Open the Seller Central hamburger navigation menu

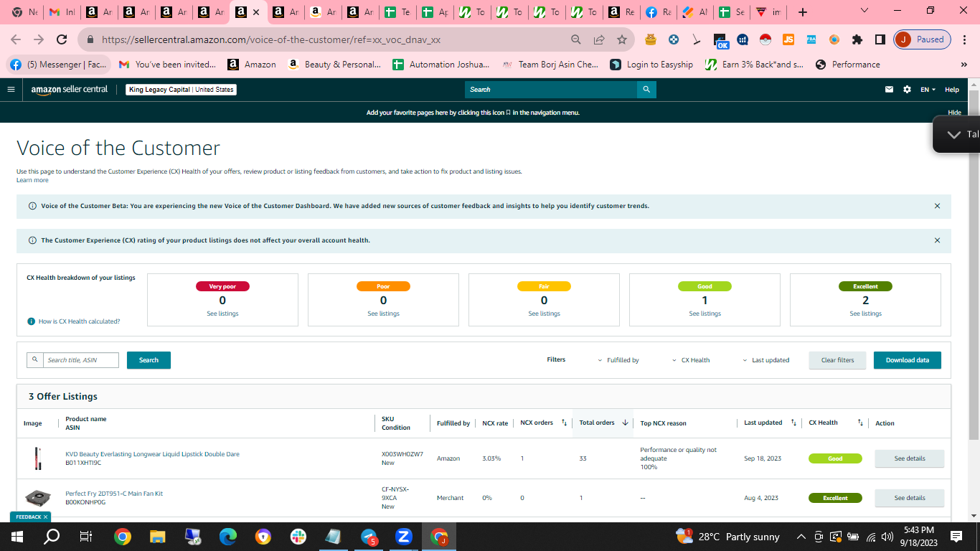[x=11, y=90]
